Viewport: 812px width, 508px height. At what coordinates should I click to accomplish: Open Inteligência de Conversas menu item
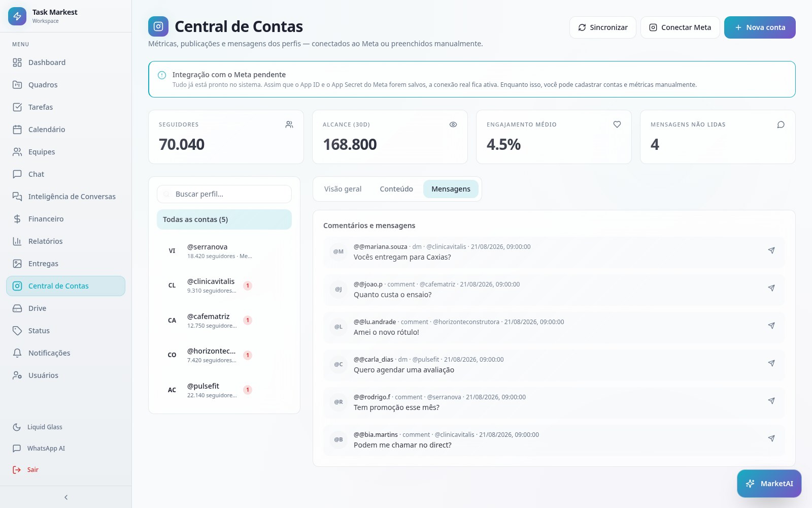[x=66, y=197]
